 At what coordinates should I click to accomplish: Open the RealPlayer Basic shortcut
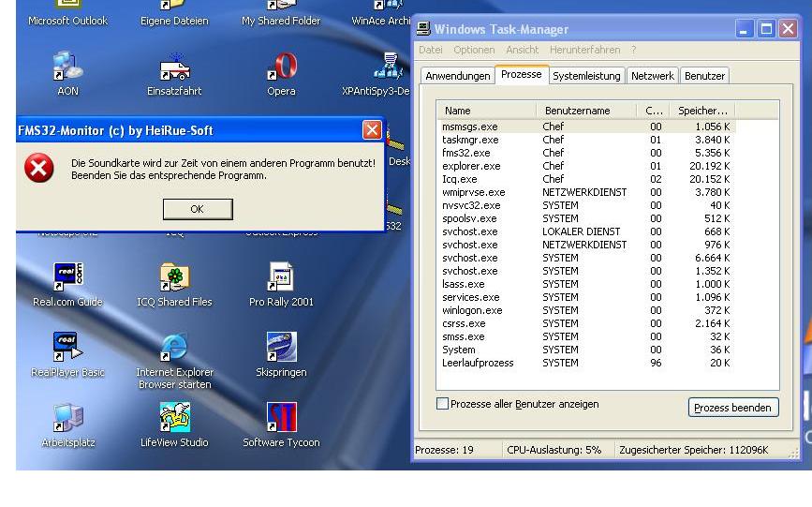(69, 349)
